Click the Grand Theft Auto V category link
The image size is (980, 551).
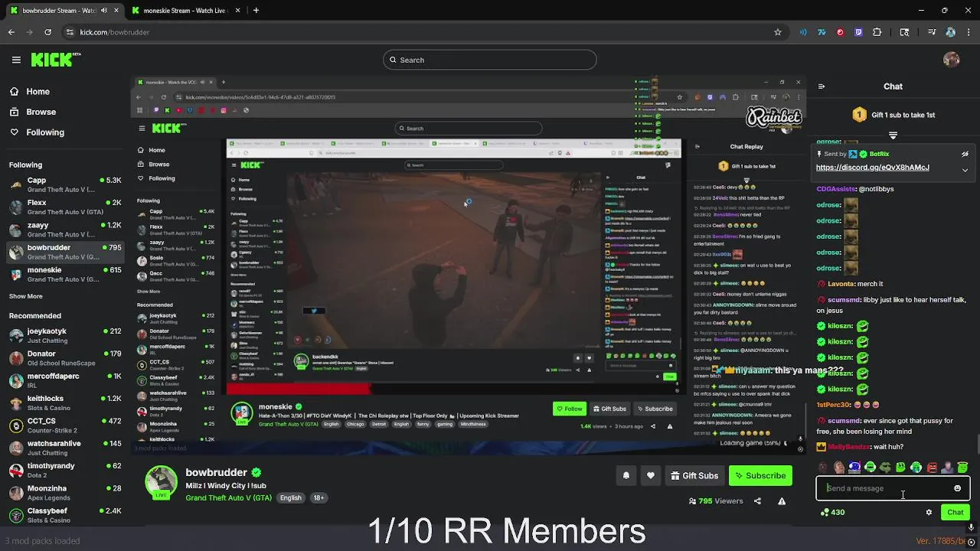(x=228, y=497)
